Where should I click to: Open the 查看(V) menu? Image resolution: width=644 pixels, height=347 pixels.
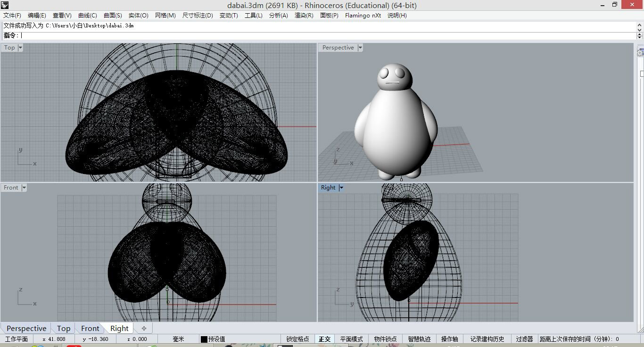tap(62, 16)
